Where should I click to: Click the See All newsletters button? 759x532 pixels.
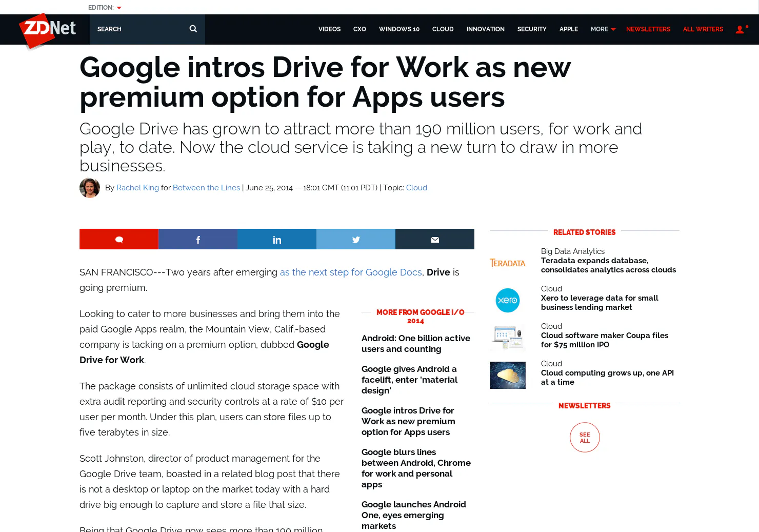click(x=585, y=438)
